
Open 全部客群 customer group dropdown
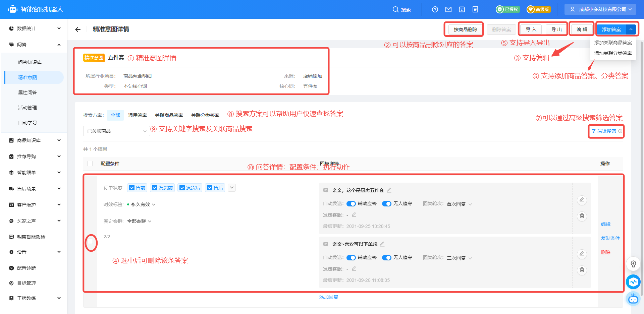[x=139, y=221]
